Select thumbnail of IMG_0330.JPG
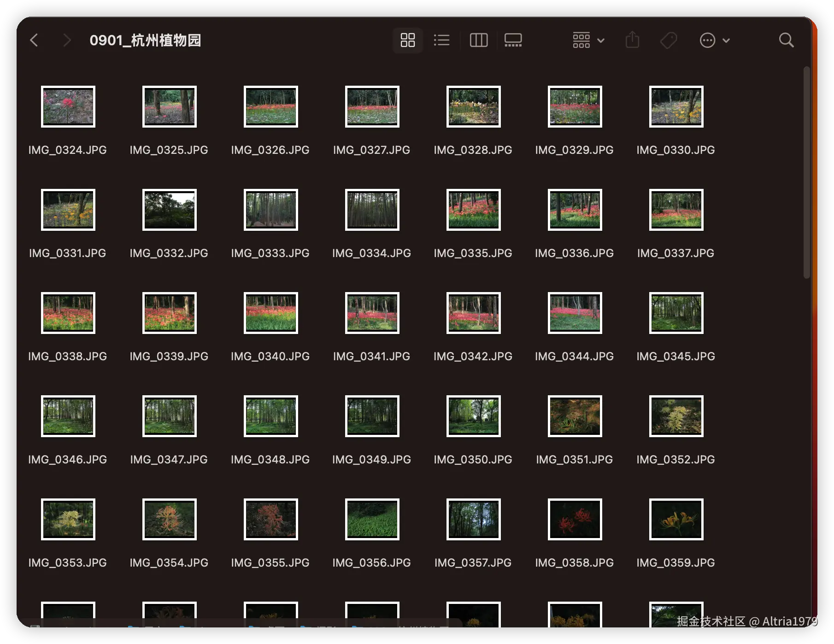Image resolution: width=834 pixels, height=644 pixels. [x=676, y=106]
